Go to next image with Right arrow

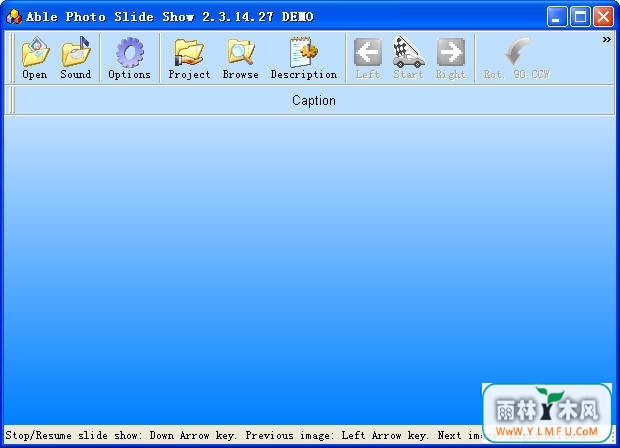tap(450, 58)
